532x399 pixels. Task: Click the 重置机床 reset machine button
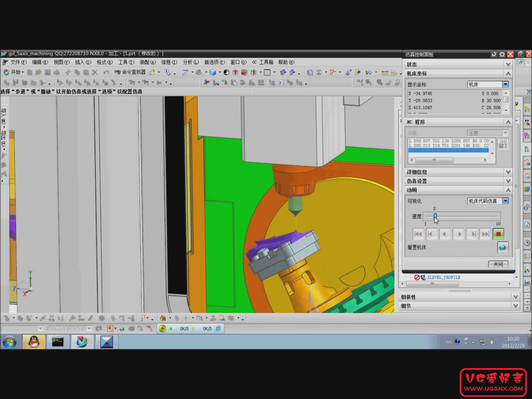[503, 248]
